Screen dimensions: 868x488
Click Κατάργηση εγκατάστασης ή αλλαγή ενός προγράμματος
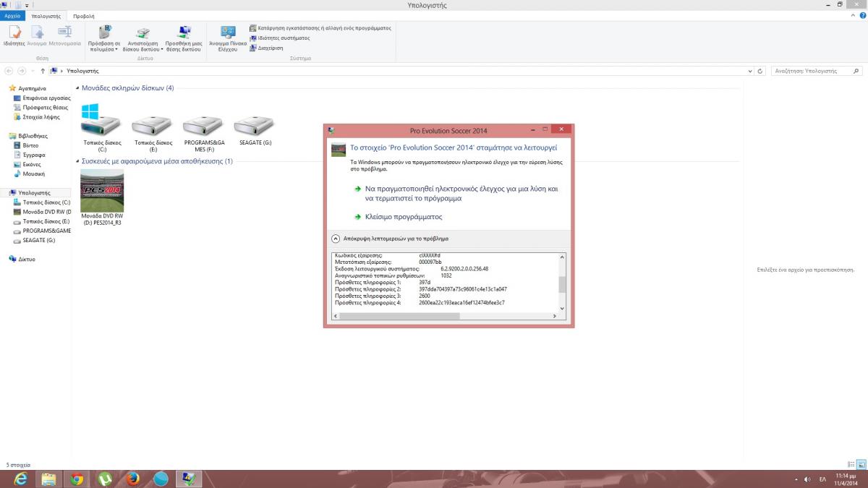(320, 28)
